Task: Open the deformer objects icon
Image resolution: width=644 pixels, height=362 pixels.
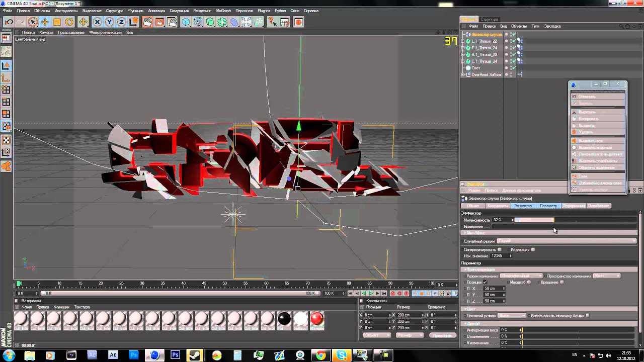Action: pos(234,22)
